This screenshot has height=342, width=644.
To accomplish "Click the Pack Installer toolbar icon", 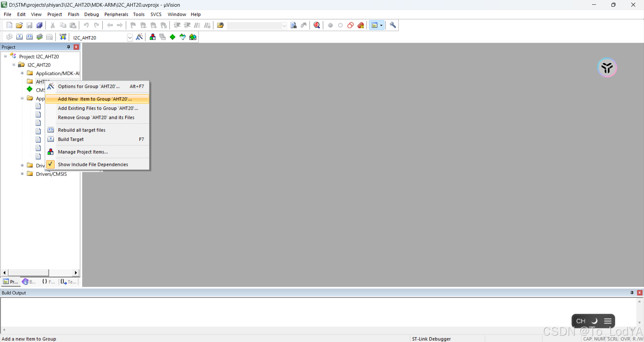I will point(193,37).
